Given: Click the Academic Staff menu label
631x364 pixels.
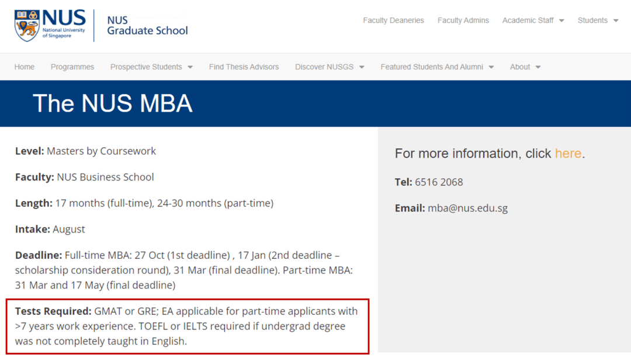Looking at the screenshot, I should 528,20.
